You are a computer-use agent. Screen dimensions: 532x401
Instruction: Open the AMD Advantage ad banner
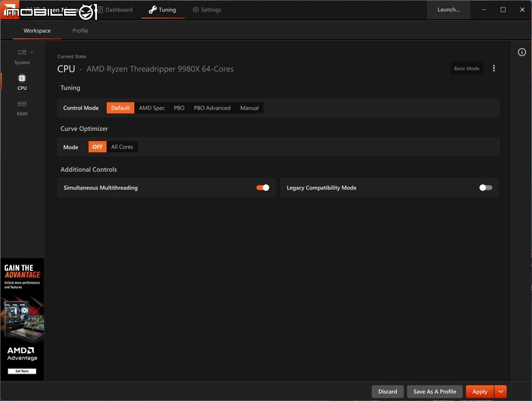23,319
